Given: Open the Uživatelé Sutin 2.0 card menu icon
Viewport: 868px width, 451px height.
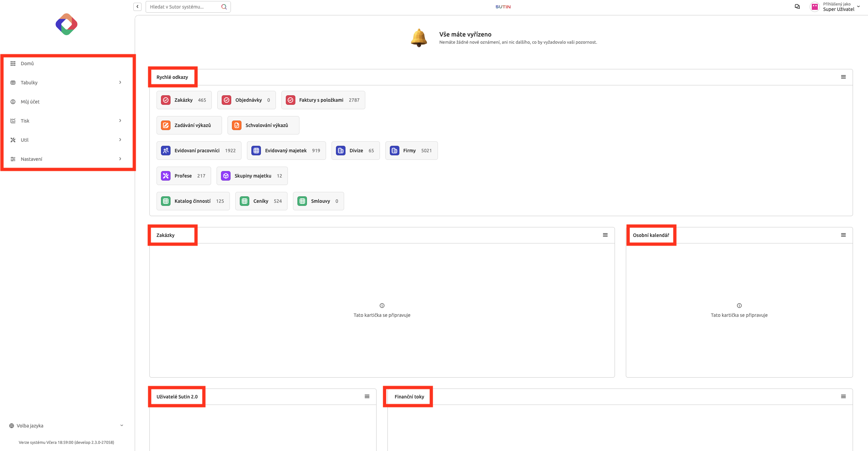Looking at the screenshot, I should [x=367, y=396].
